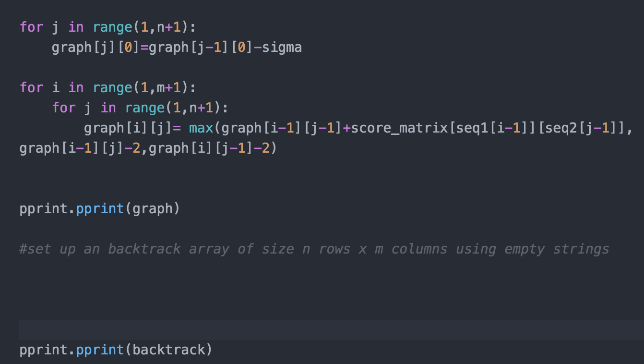644x364 pixels.
Task: Click the pprint.pprint(backtrack) call
Action: coord(115,350)
